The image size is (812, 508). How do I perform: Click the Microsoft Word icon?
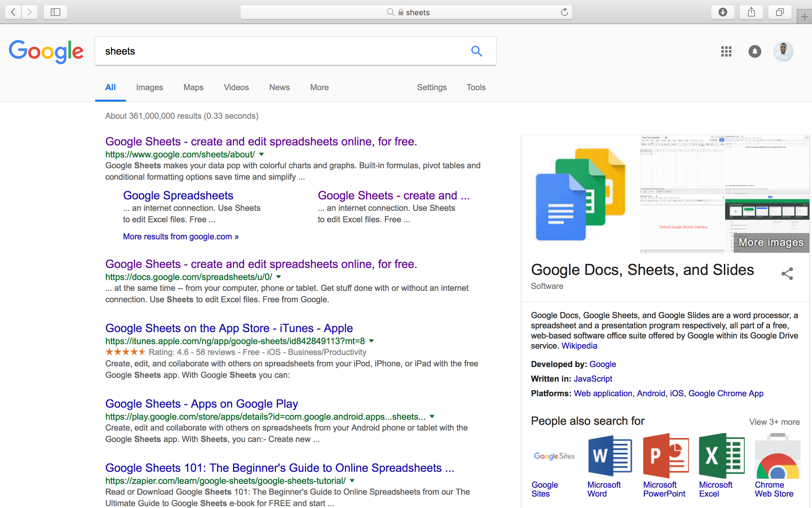click(610, 456)
